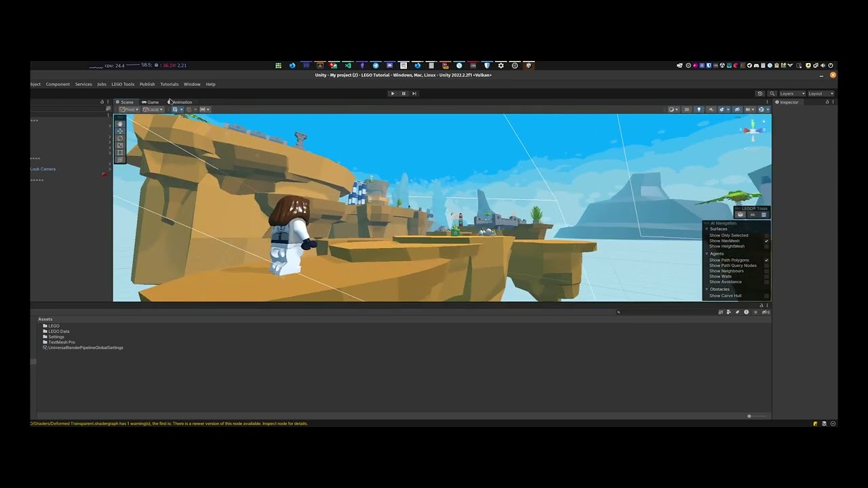This screenshot has width=868, height=488.
Task: Open the Layout dropdown
Action: pos(821,94)
